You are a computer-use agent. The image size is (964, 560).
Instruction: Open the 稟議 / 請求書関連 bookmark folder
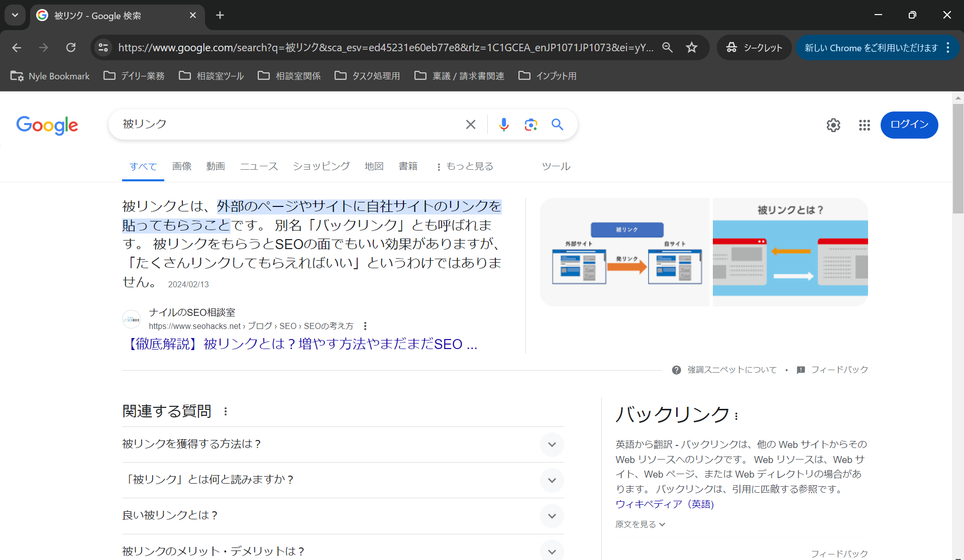[459, 76]
